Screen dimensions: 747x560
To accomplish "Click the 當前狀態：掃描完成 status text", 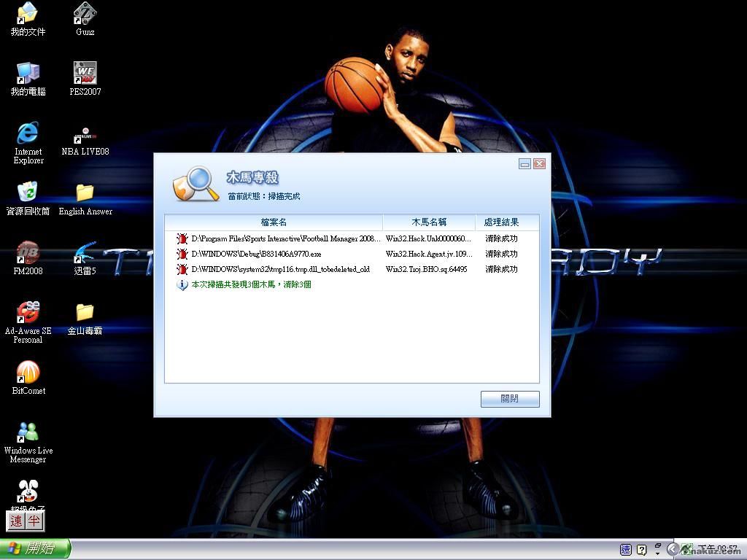I will 264,196.
